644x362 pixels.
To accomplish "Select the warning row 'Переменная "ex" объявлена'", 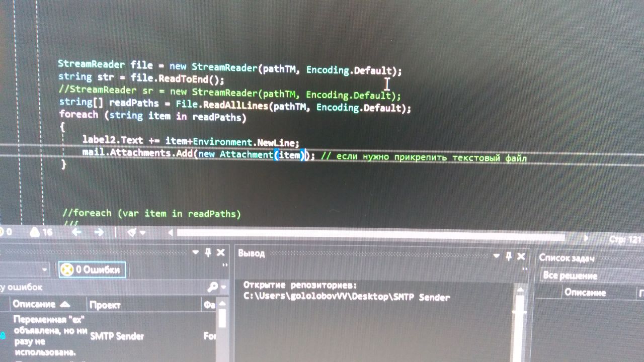I will point(50,336).
